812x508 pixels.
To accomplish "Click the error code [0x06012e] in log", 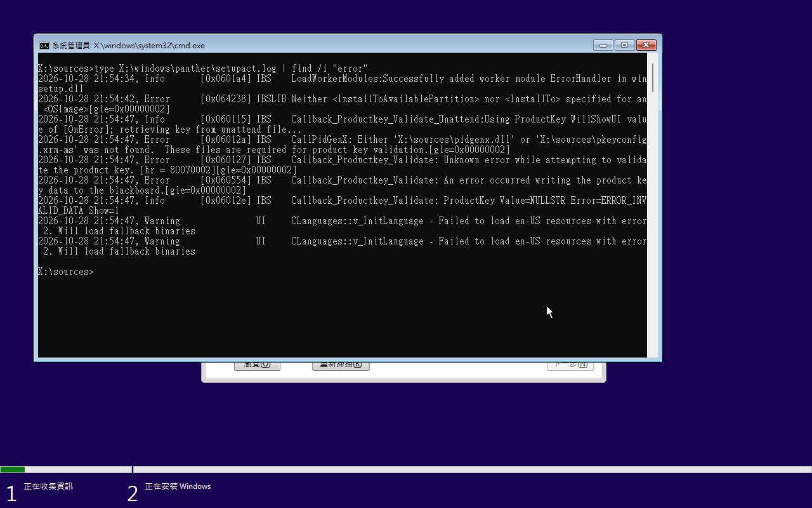I will pyautogui.click(x=226, y=201).
